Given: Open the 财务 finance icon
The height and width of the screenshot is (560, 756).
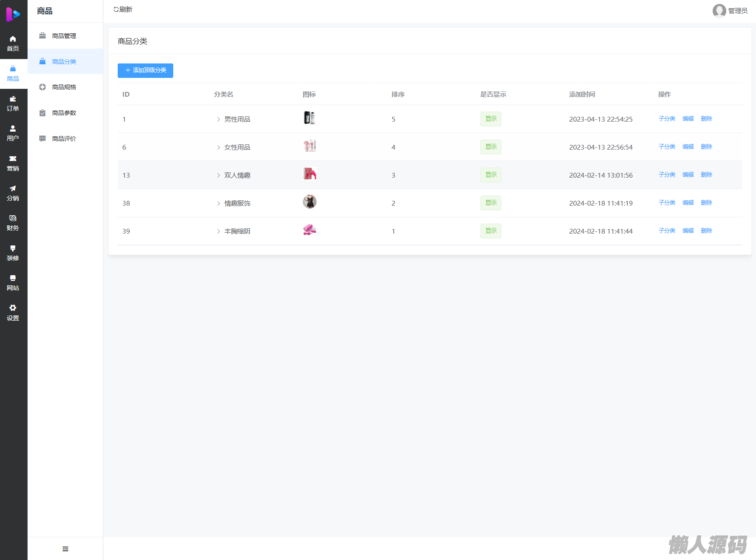Looking at the screenshot, I should tap(13, 218).
